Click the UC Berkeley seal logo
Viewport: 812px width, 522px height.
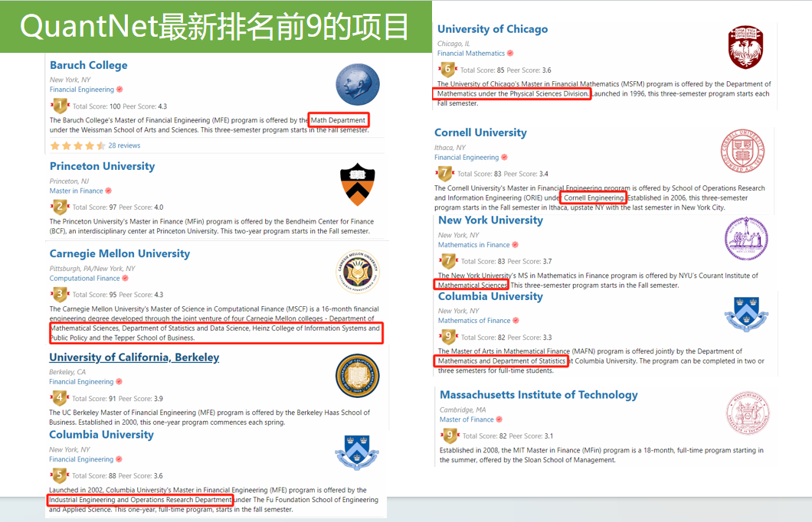coord(357,376)
